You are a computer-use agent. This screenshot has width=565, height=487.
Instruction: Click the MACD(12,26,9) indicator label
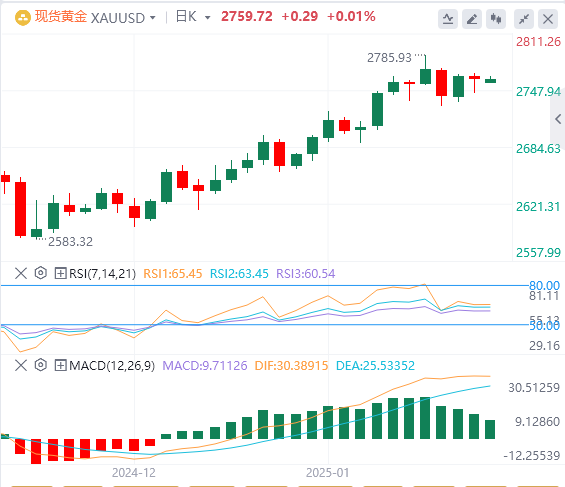(x=112, y=366)
